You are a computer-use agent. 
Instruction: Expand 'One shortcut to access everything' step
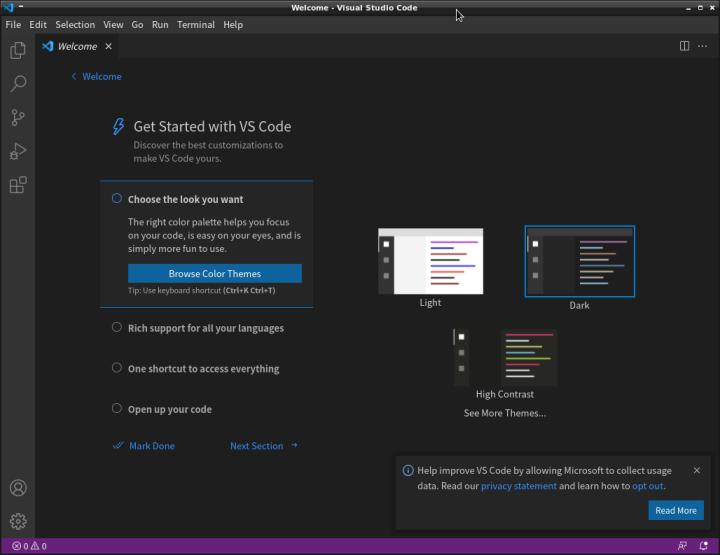(x=203, y=369)
